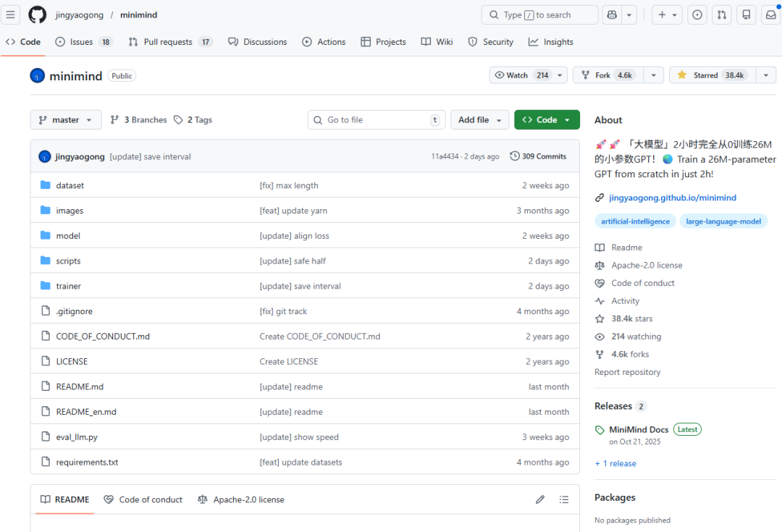Open global pull requests icon in header
782x532 pixels.
coord(722,15)
